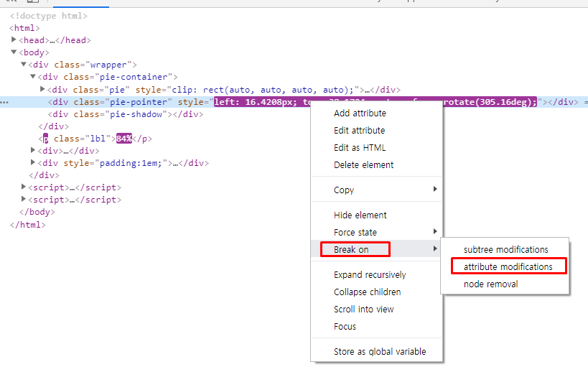This screenshot has width=588, height=372.
Task: Collapse the body element node
Action: 14,52
